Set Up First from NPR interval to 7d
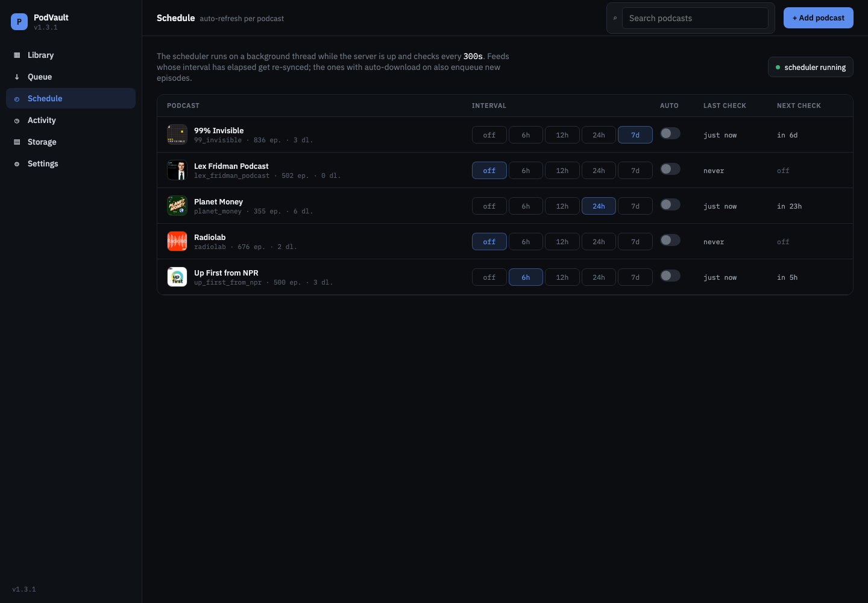The height and width of the screenshot is (603, 868). click(635, 277)
